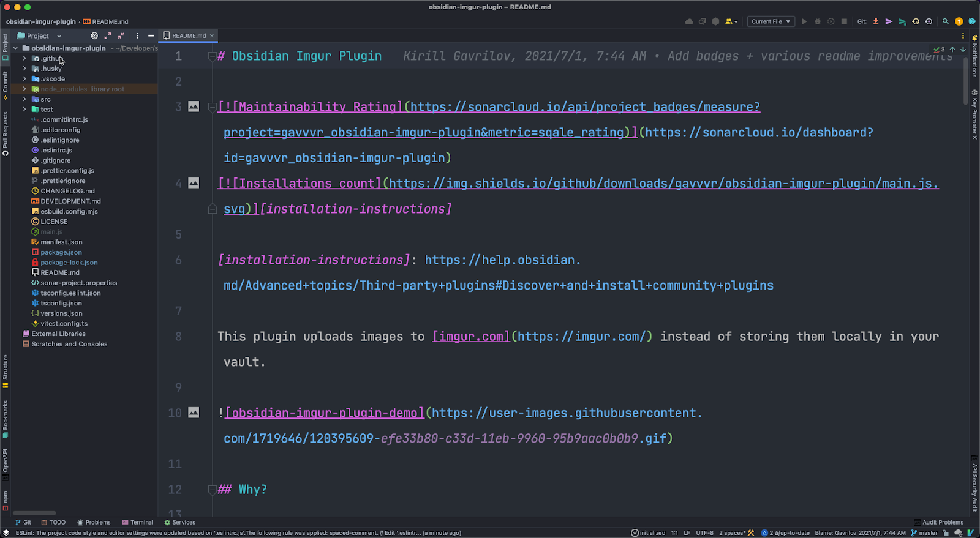980x538 pixels.
Task: Click the master branch widget in status bar
Action: coord(924,532)
